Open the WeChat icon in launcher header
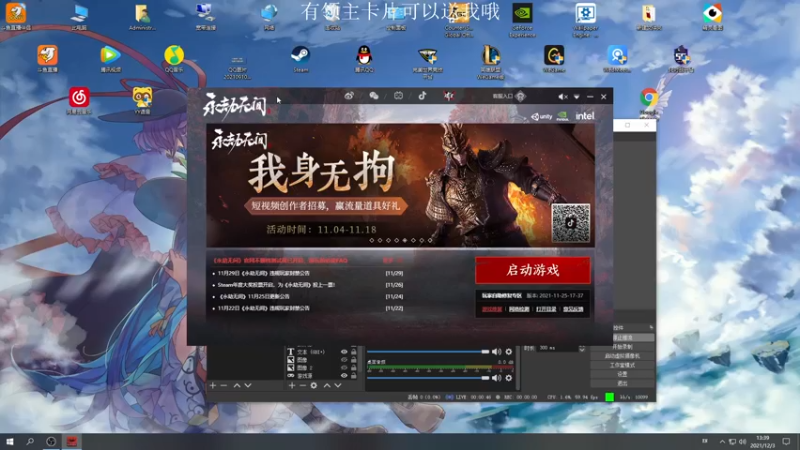The width and height of the screenshot is (800, 450). pos(373,96)
